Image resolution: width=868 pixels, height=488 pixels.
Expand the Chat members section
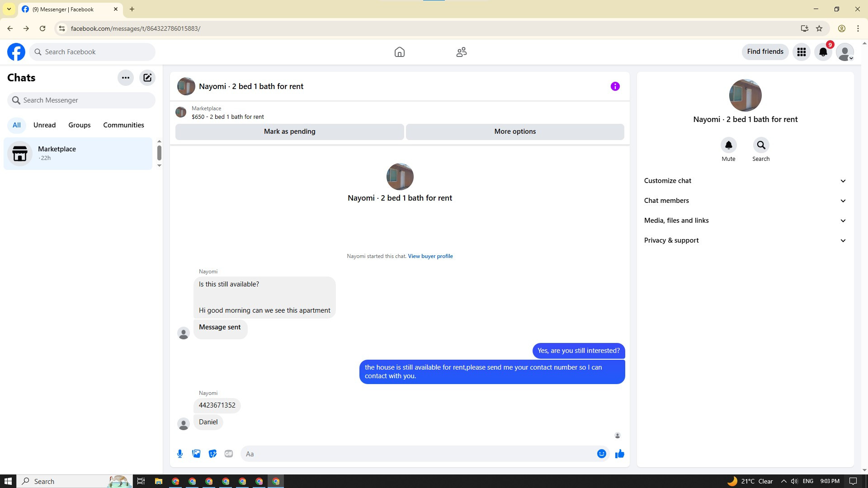[x=745, y=201]
